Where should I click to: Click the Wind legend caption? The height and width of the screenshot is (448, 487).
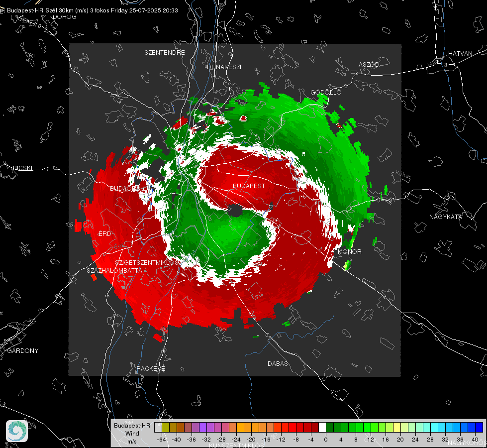pyautogui.click(x=132, y=433)
